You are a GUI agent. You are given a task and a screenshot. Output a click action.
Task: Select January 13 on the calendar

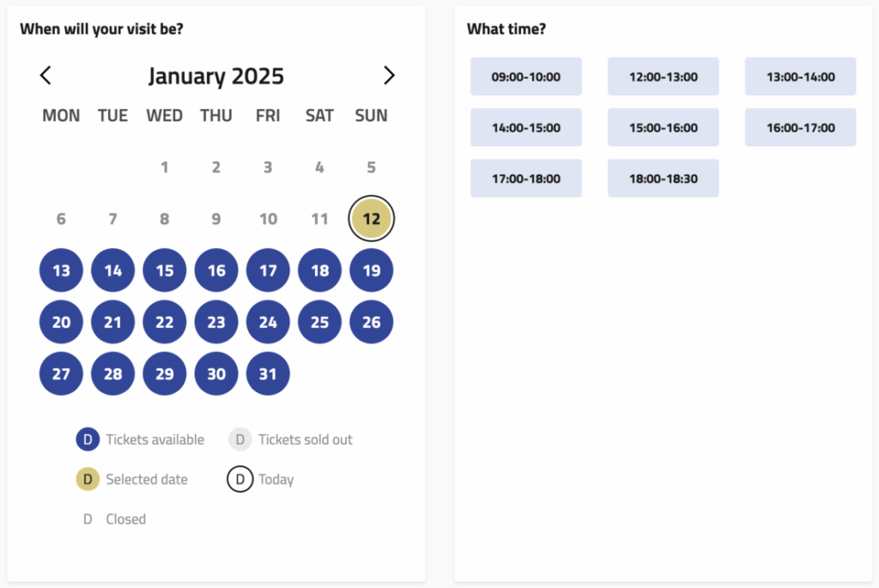click(x=62, y=270)
